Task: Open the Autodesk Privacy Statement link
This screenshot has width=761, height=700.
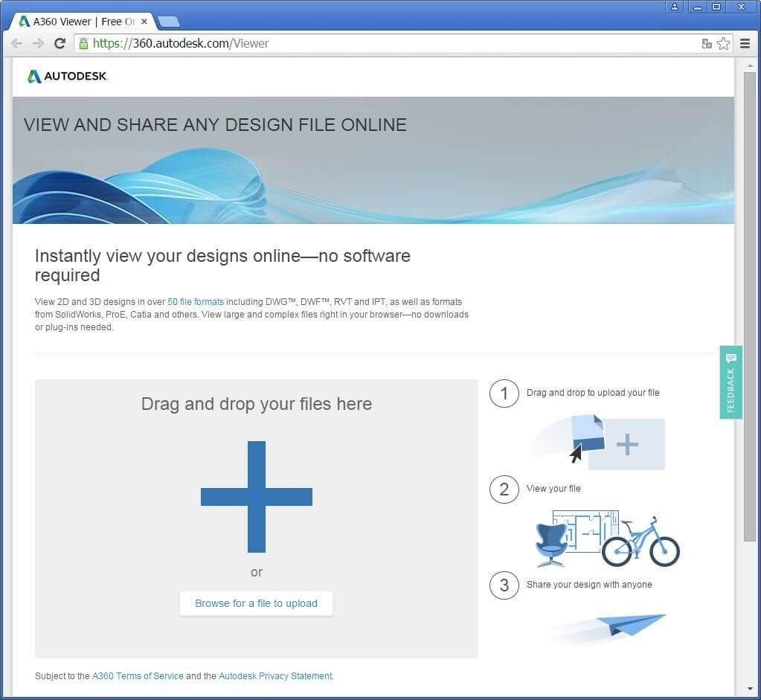Action: point(276,676)
